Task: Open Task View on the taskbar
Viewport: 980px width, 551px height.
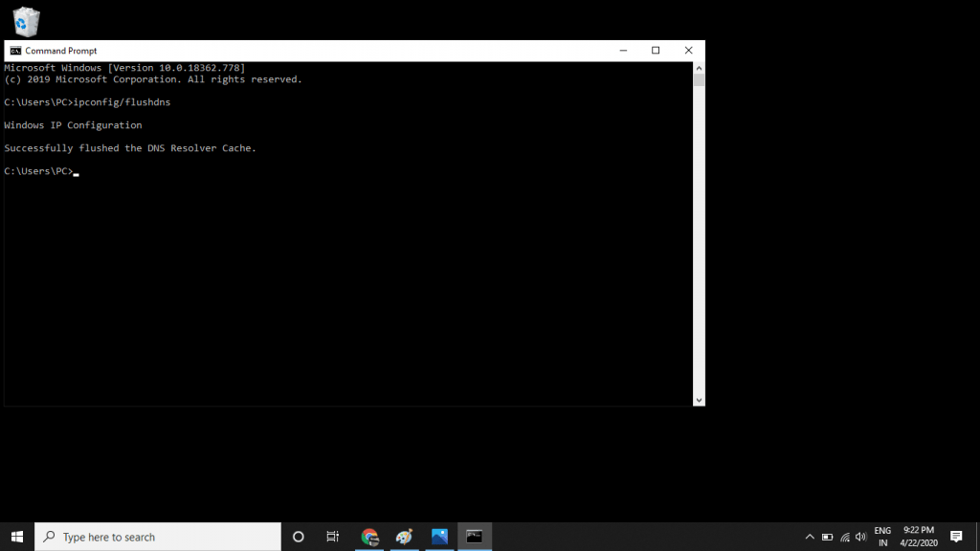Action: 332,537
